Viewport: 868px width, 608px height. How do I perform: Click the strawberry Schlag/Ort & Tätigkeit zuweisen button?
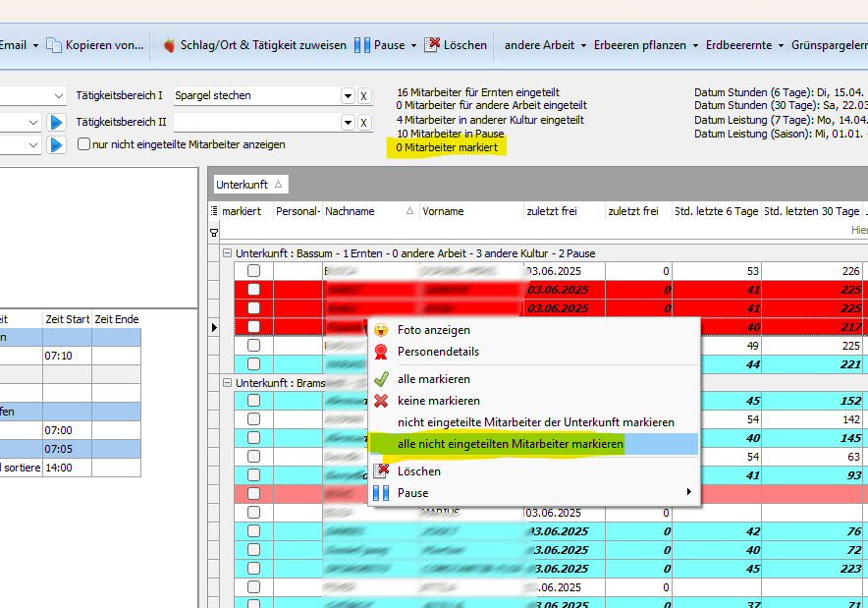click(254, 45)
